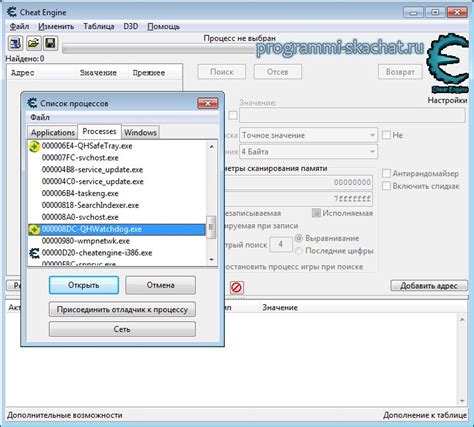Enable the Включить спидхак checkbox

pyautogui.click(x=386, y=186)
